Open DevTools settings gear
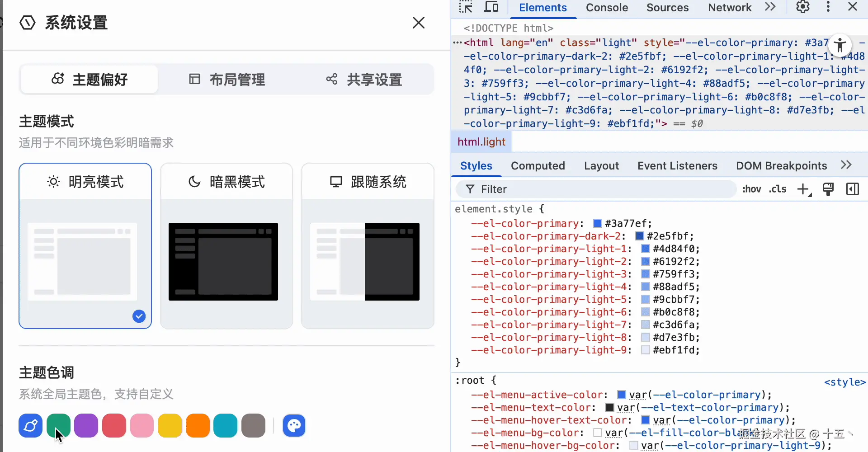 pyautogui.click(x=803, y=7)
